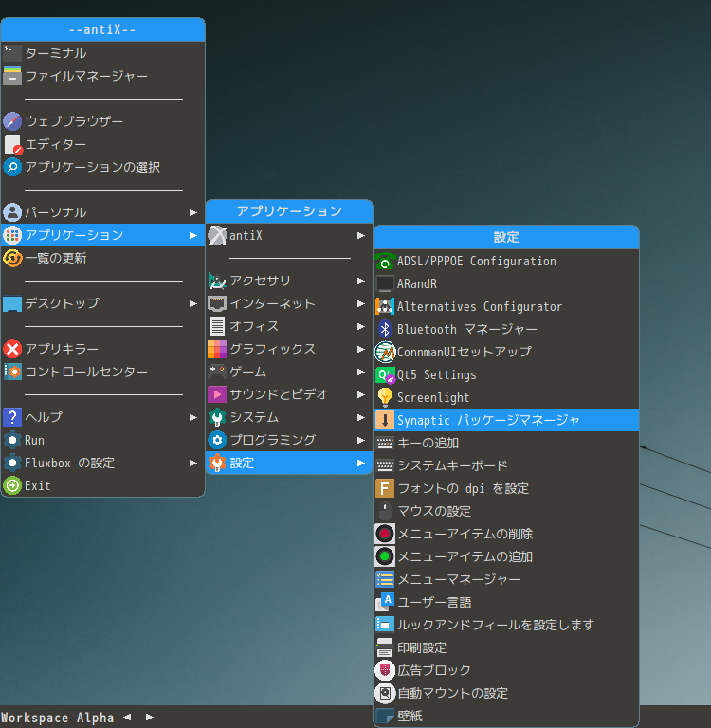This screenshot has width=711, height=728.
Task: Click the Alternatives Configurator icon
Action: click(x=385, y=306)
